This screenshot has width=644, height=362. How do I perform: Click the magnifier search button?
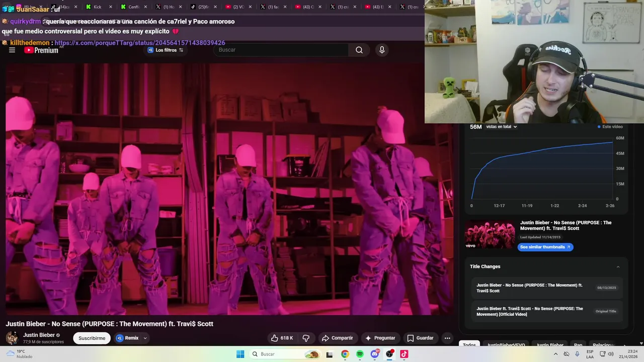pyautogui.click(x=359, y=50)
